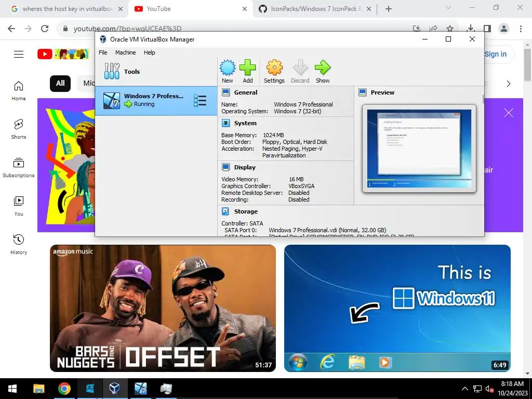Go back in Chrome
The height and width of the screenshot is (399, 532).
[11, 29]
